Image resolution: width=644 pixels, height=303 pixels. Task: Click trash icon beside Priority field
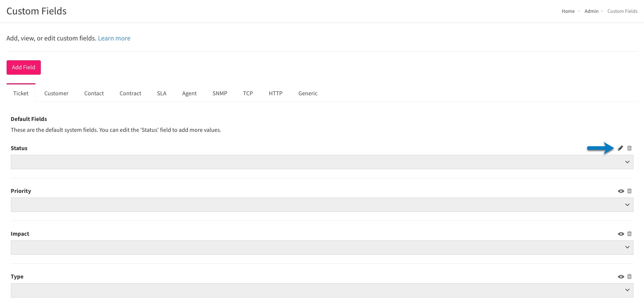(629, 191)
